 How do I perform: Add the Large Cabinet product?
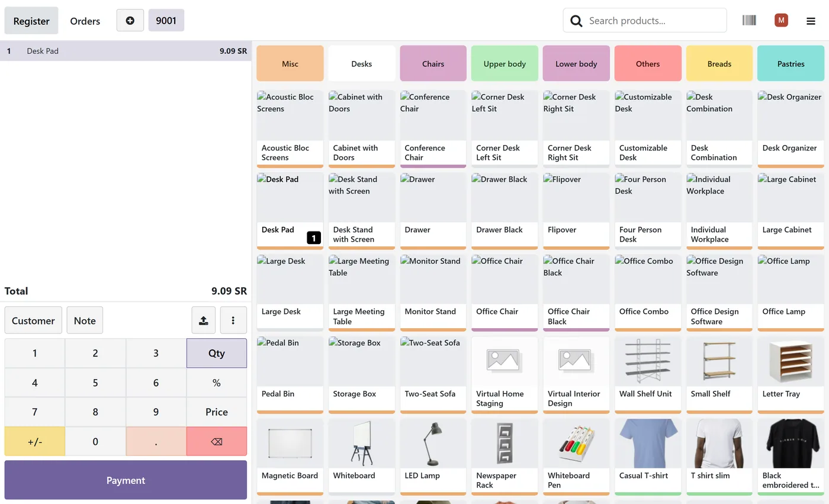pos(791,211)
